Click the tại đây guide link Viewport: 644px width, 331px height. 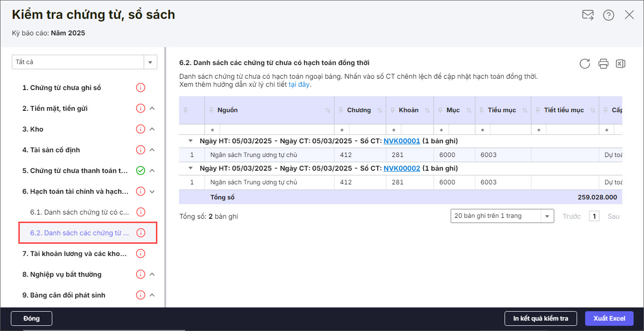[299, 85]
